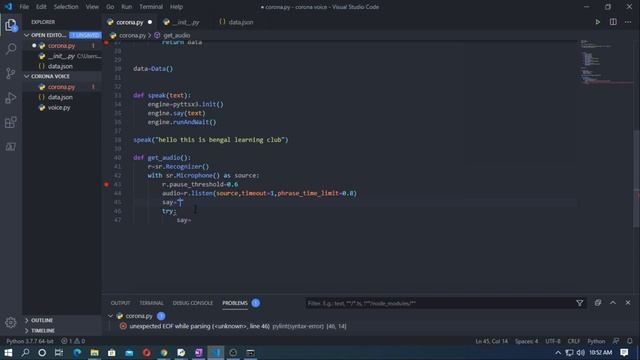The width and height of the screenshot is (640, 360).
Task: Open the File menu
Action: [x=24, y=7]
